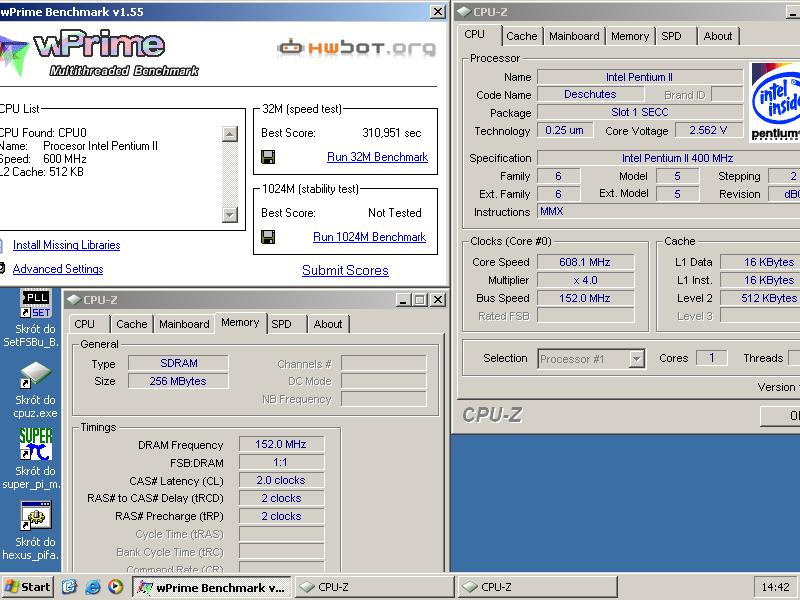Viewport: 800px width, 600px height.
Task: Open the Start menu
Action: (x=28, y=587)
